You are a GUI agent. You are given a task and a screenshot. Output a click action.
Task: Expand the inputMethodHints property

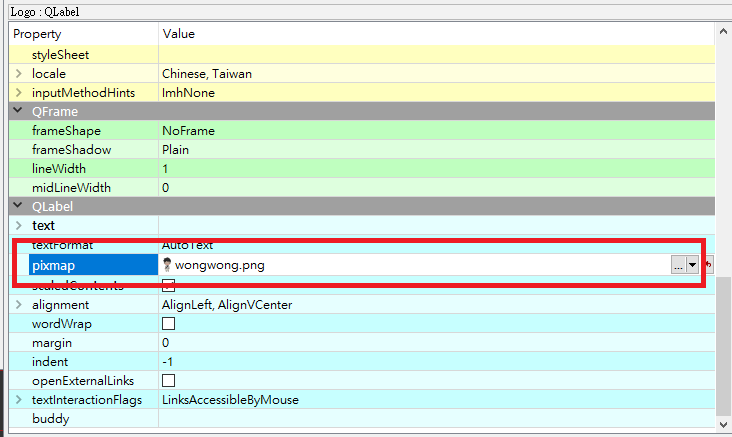tap(19, 92)
